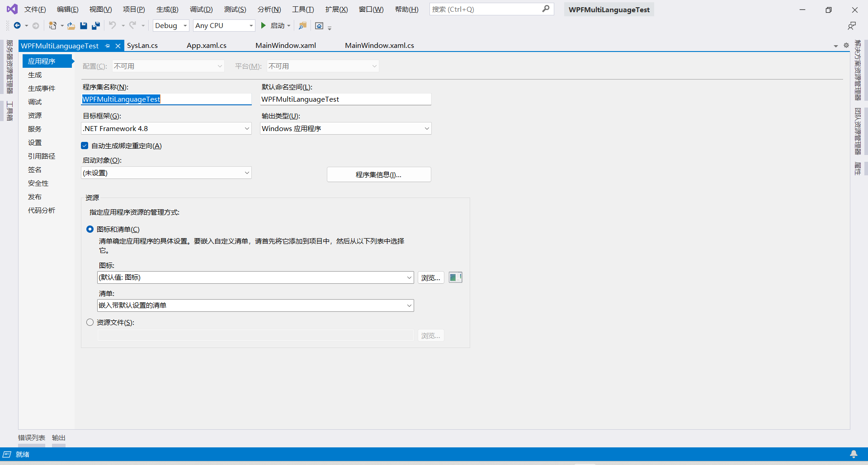This screenshot has width=868, height=465.
Task: Open the 工具箱 side panel tab
Action: [x=9, y=111]
